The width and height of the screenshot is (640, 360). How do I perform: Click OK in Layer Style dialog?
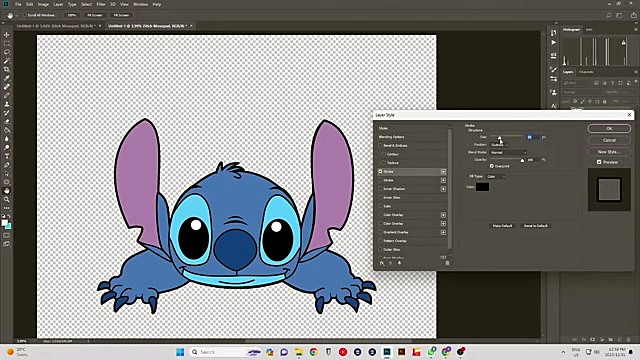coord(609,128)
